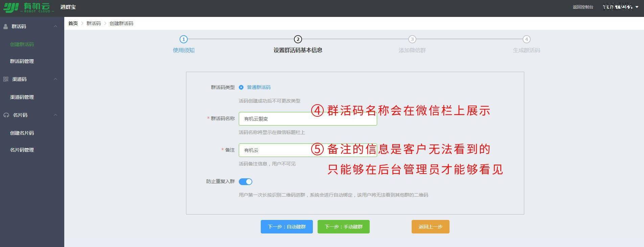
Task: Click the 活码备注信息，用户不可见 hint text
Action: [x=267, y=164]
